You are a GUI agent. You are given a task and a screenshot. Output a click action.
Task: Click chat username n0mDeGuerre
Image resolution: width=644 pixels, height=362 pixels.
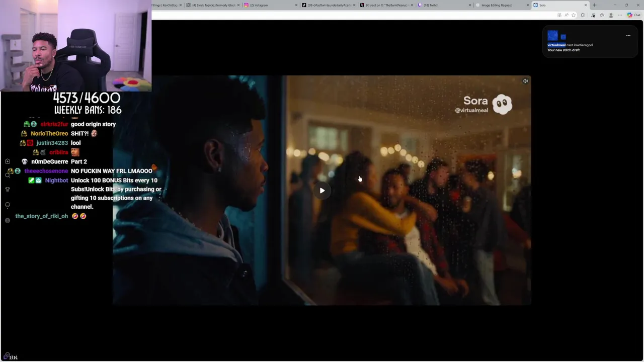click(49, 162)
